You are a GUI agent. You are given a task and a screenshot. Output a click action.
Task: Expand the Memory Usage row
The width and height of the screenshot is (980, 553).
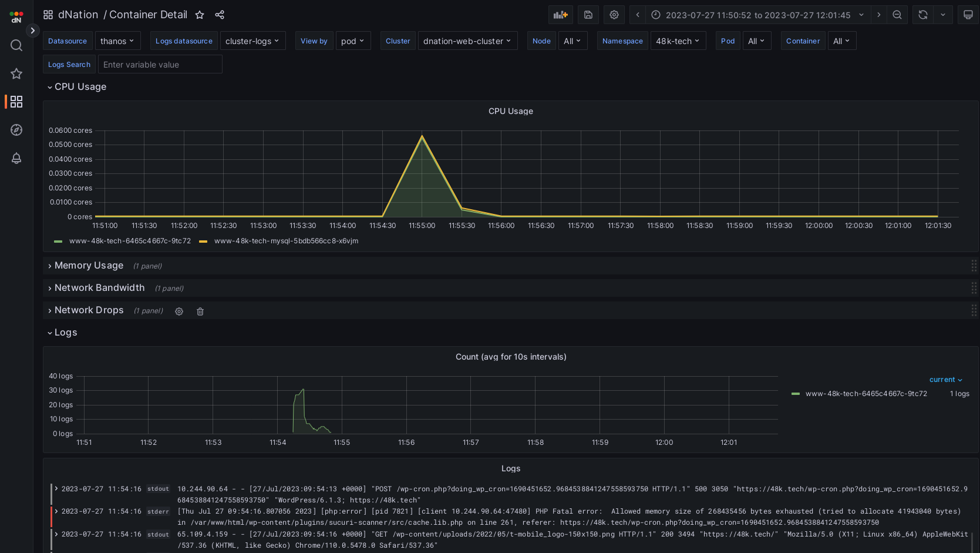coord(85,266)
